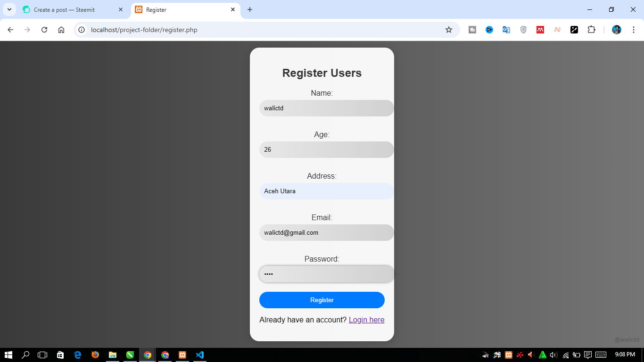644x362 pixels.
Task: Click the Address field with Aceh Utara
Action: [x=326, y=191]
